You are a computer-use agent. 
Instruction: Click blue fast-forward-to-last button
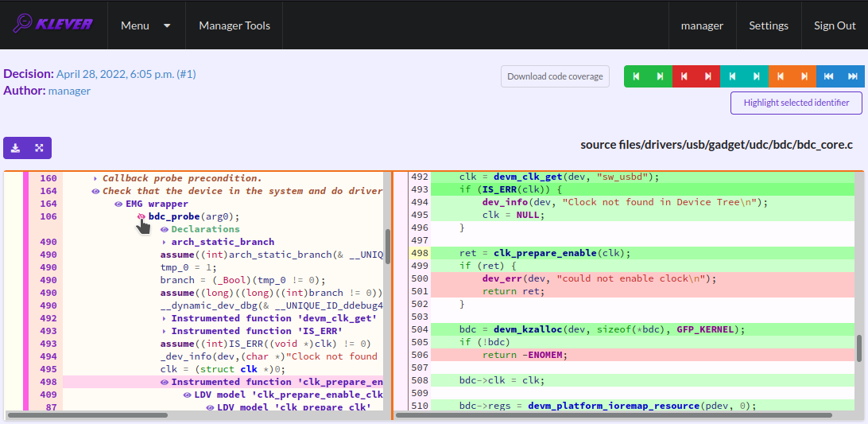tap(852, 76)
